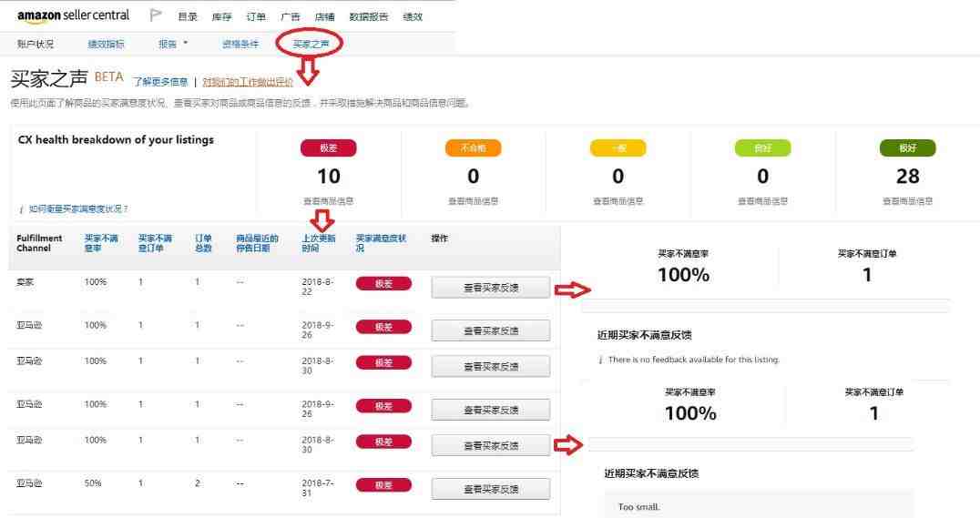
Task: Click the 极差 badge in the 卖家 row
Action: (x=383, y=284)
